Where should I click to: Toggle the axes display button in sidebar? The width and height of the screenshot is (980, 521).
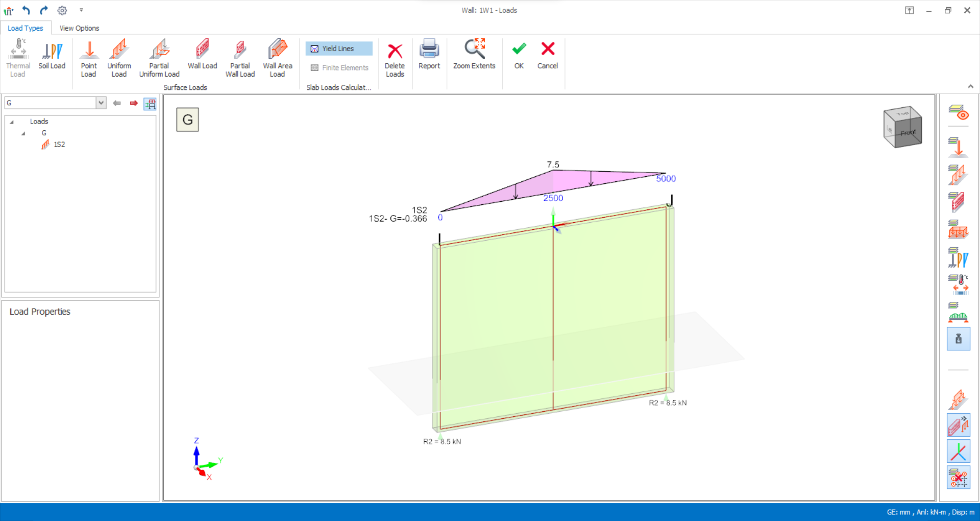coord(958,452)
